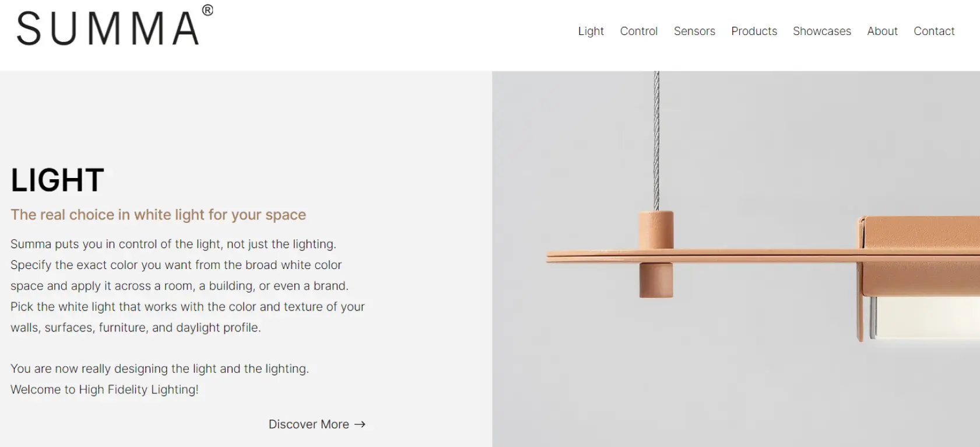The image size is (980, 447).
Task: Click the arrow icon after Discover More
Action: pos(360,424)
